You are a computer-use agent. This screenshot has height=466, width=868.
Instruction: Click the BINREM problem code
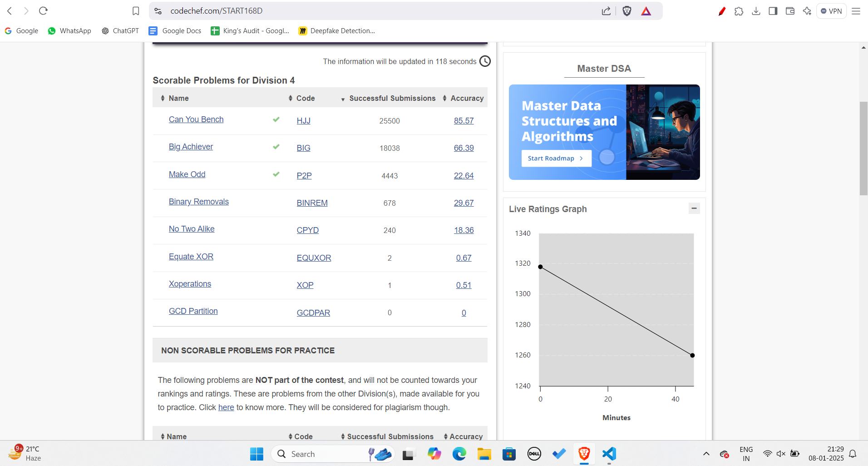point(312,203)
